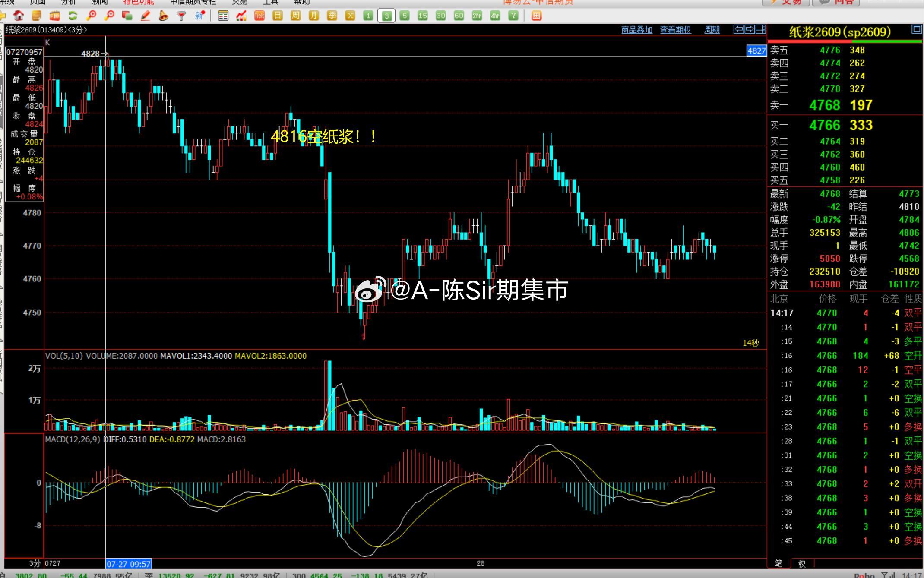The height and width of the screenshot is (578, 924).
Task: Zoom in chart with magnifier plus icon
Action: point(91,16)
